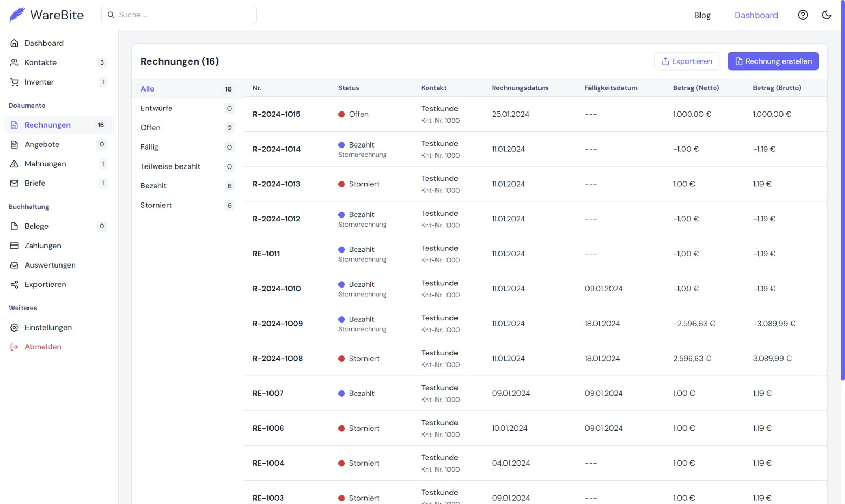Select the Bezahlt filter tab
This screenshot has height=504, width=845.
186,186
